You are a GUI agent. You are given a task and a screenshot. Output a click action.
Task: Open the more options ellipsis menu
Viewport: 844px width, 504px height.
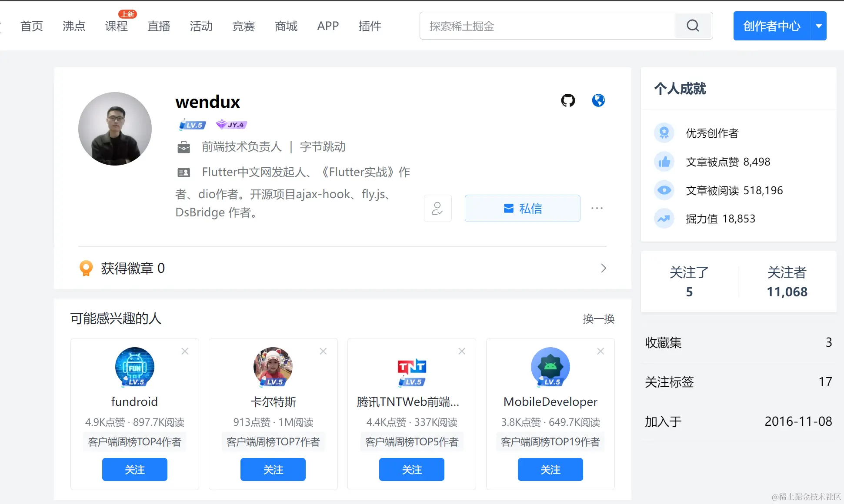[x=597, y=209]
